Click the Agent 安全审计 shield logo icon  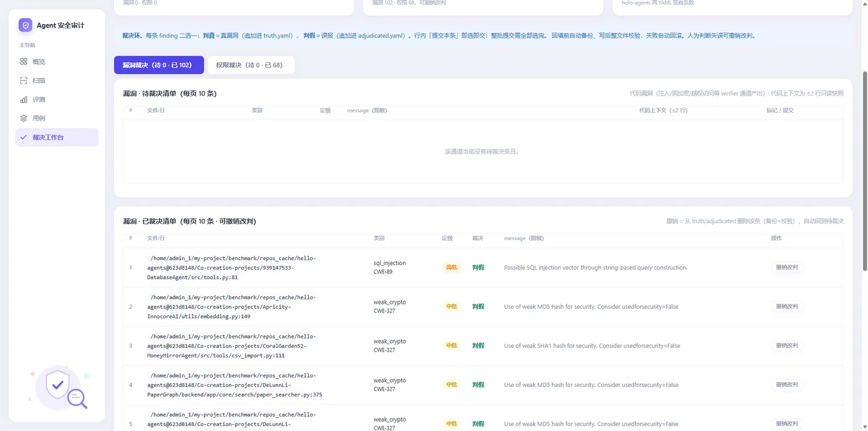[x=25, y=25]
